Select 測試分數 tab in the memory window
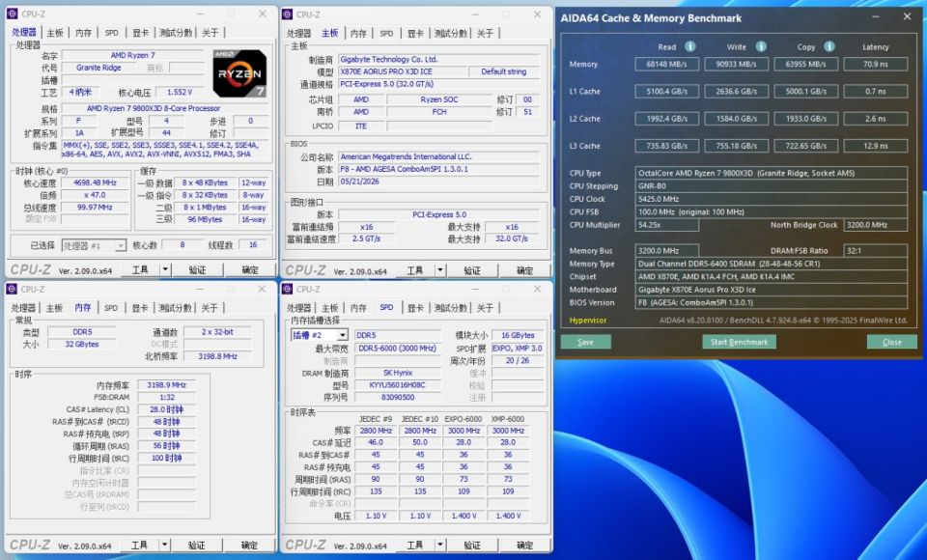 [x=175, y=308]
